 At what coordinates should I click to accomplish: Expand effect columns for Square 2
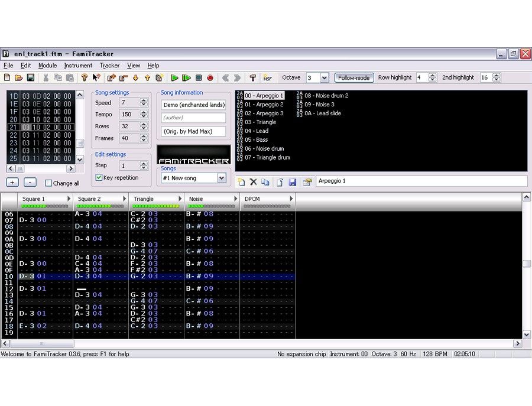point(125,199)
